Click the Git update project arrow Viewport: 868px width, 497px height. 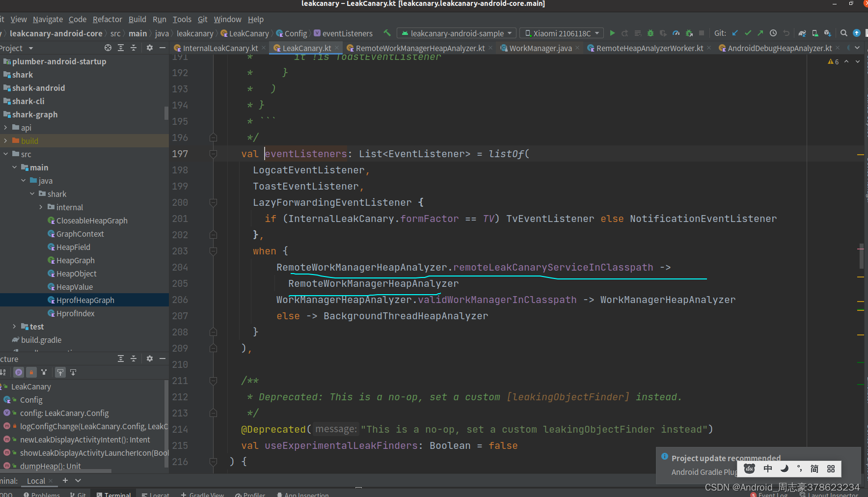(x=735, y=33)
